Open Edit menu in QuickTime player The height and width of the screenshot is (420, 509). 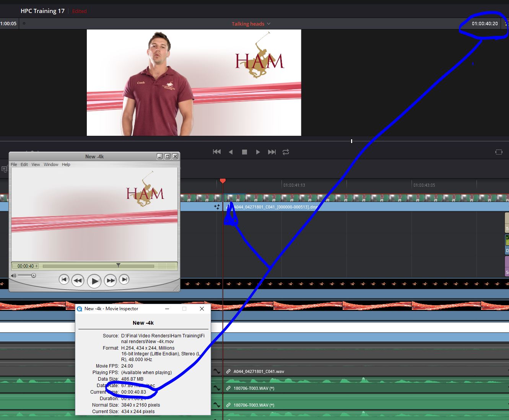point(24,164)
